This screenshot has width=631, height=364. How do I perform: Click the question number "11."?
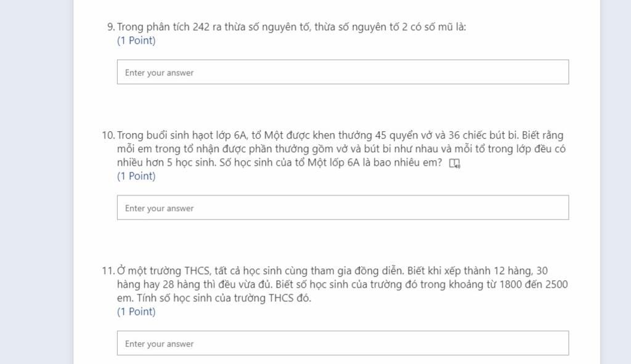(x=108, y=270)
